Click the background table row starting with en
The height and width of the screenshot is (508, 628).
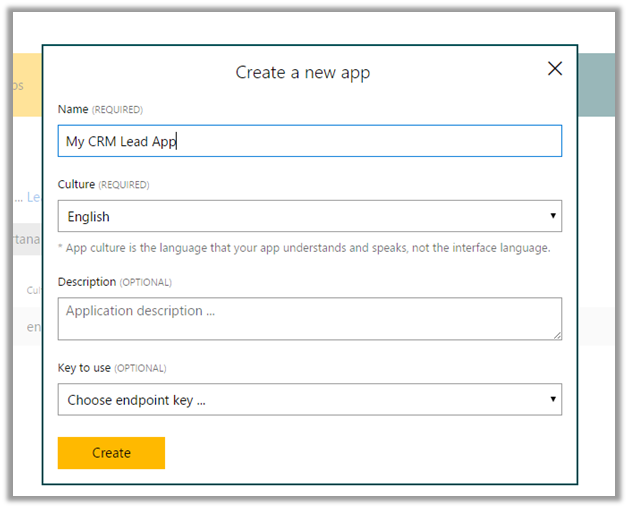pos(32,327)
